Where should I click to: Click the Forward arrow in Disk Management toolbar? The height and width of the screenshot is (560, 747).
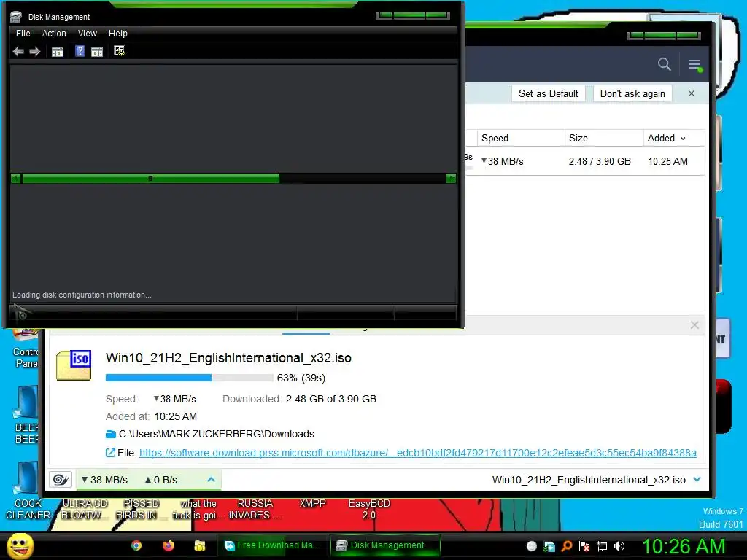click(35, 52)
